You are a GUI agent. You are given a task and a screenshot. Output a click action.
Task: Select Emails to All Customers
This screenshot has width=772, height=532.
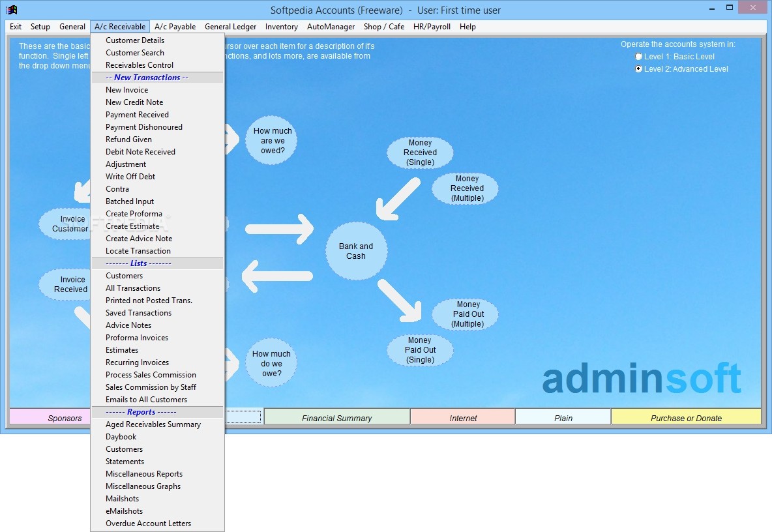(158, 400)
